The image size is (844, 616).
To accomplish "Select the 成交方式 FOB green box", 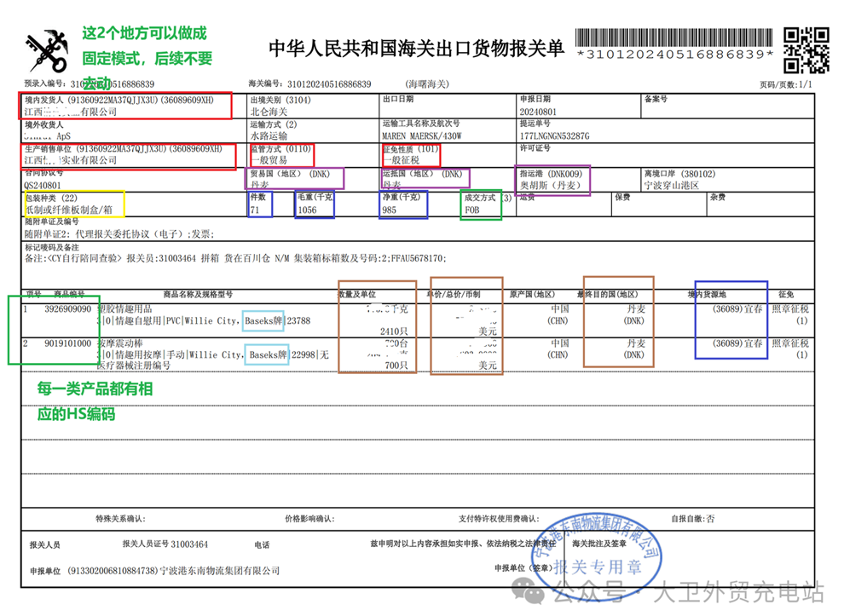I will [481, 204].
